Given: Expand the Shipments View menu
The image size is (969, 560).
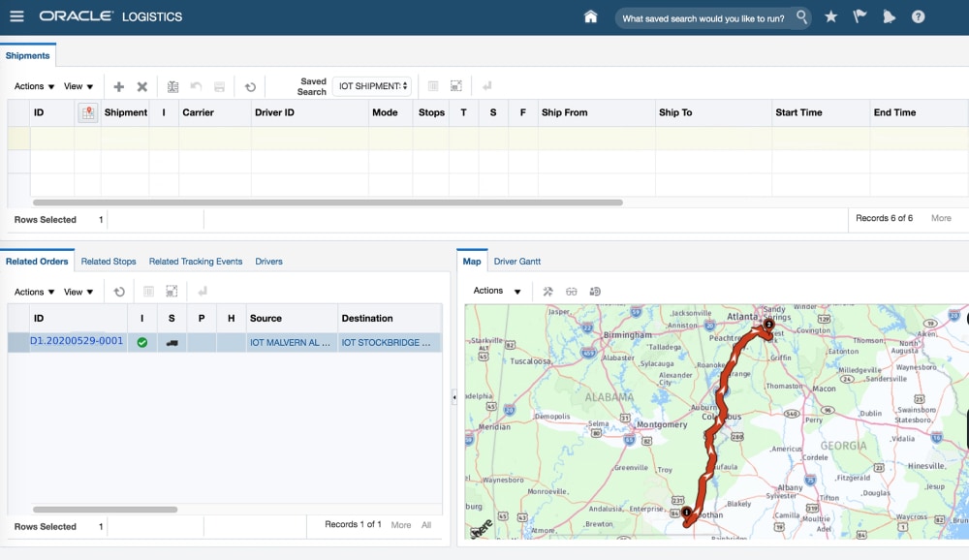Looking at the screenshot, I should click(78, 87).
